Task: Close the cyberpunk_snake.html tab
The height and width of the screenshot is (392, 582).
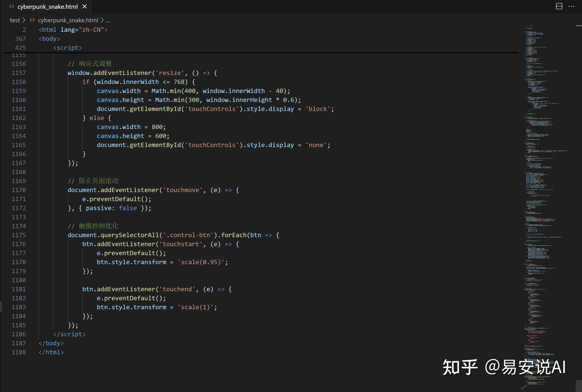Action: (84, 6)
